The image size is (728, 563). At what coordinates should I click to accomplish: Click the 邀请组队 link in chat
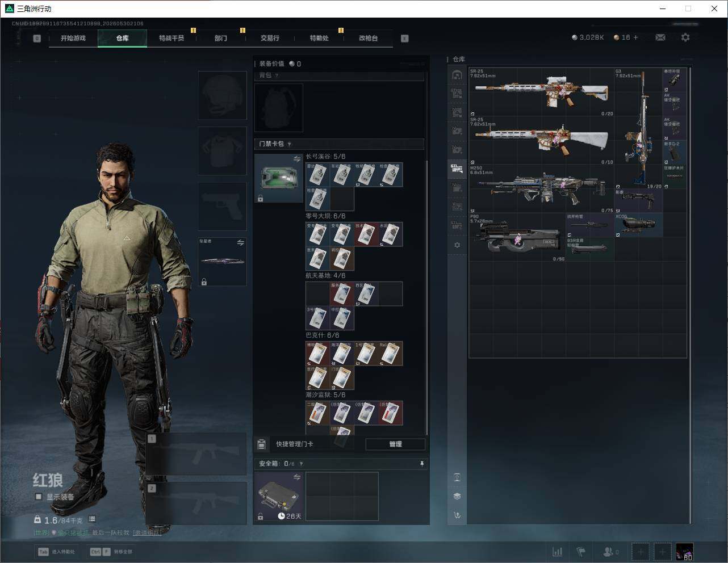pyautogui.click(x=147, y=532)
